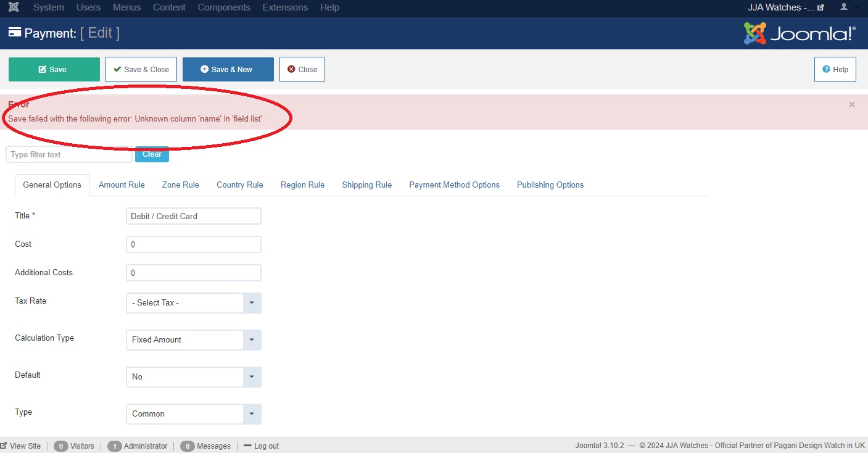The height and width of the screenshot is (453, 868).
Task: Click the Close button in toolbar
Action: (302, 70)
